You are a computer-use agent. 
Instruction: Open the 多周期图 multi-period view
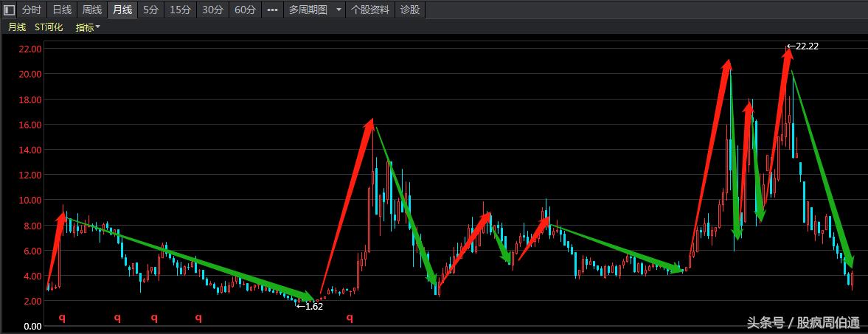[x=308, y=10]
